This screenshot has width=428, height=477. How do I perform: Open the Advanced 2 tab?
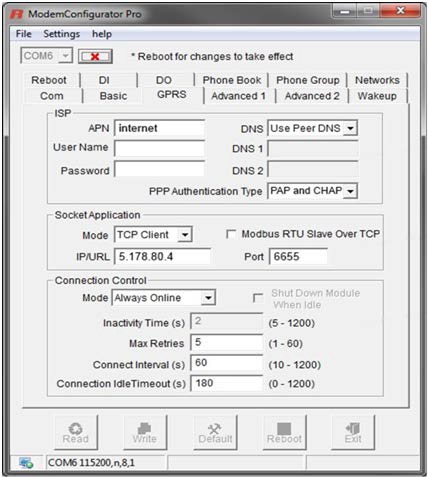pos(312,96)
